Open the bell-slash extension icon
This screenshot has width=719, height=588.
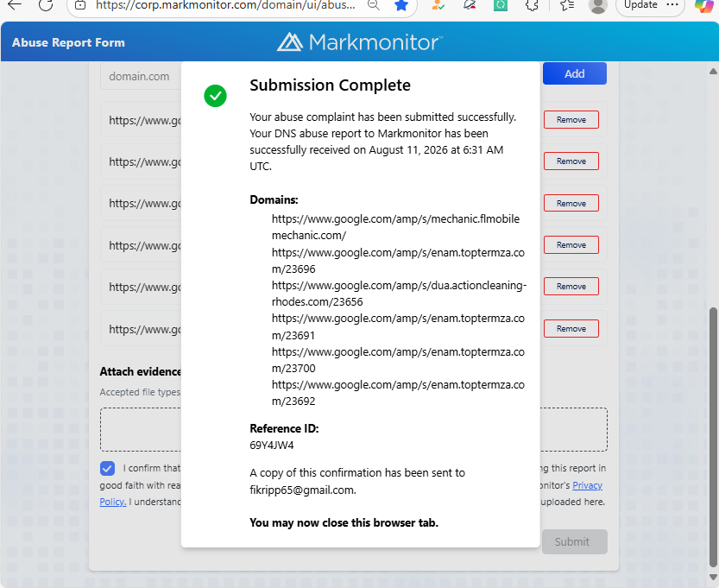pos(469,5)
